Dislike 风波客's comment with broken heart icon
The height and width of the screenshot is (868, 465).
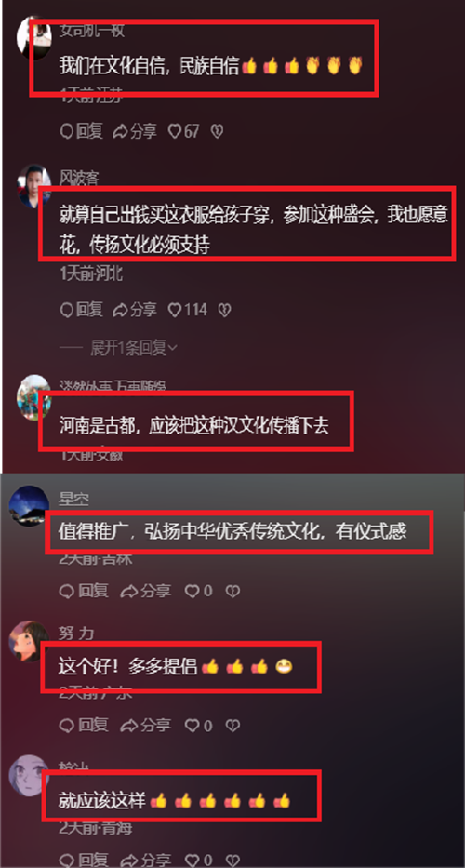click(223, 310)
